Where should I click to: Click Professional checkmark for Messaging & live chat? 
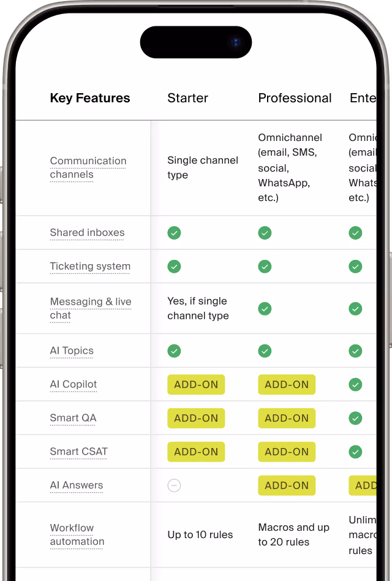[x=265, y=308]
